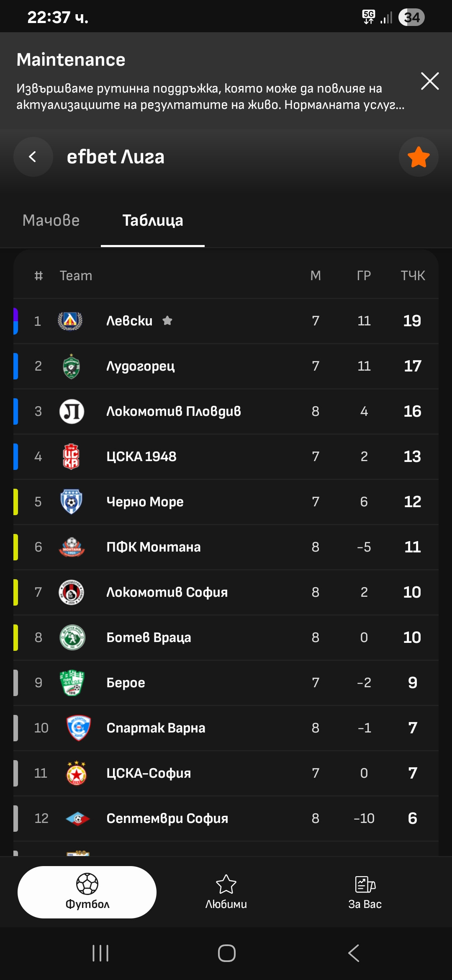
Task: Tap the Левски team crest icon
Action: click(70, 321)
